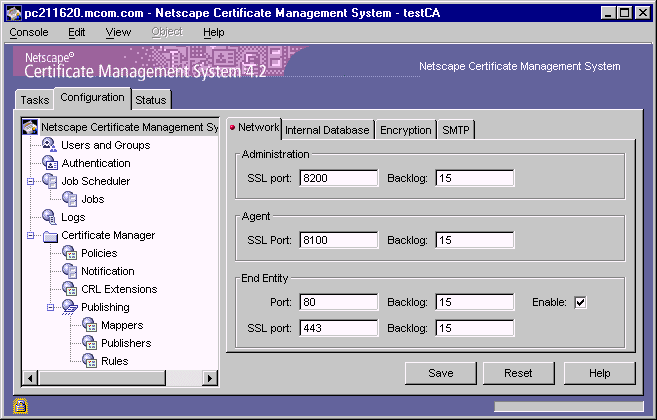
Task: Click the Save button
Action: (x=441, y=373)
